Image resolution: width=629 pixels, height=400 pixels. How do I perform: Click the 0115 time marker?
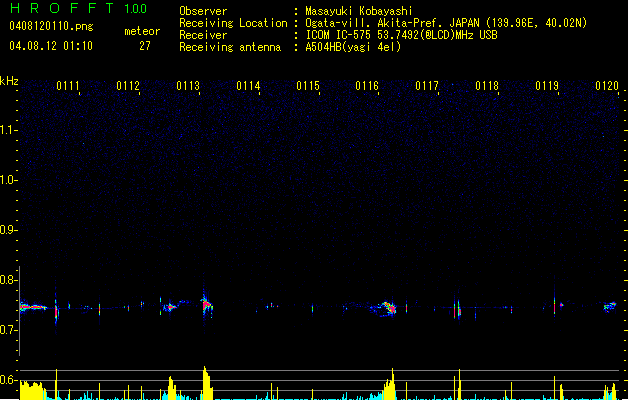coord(308,86)
